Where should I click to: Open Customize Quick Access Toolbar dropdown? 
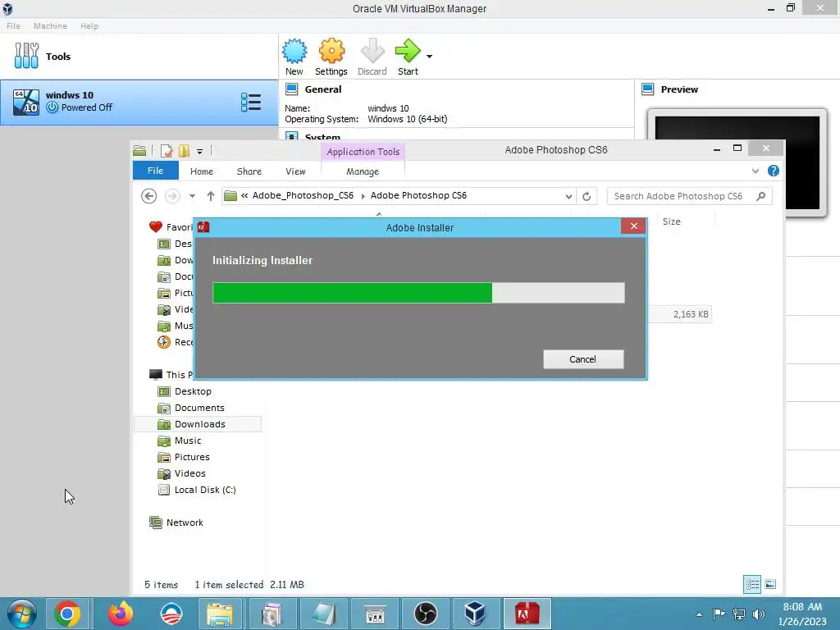pos(199,152)
